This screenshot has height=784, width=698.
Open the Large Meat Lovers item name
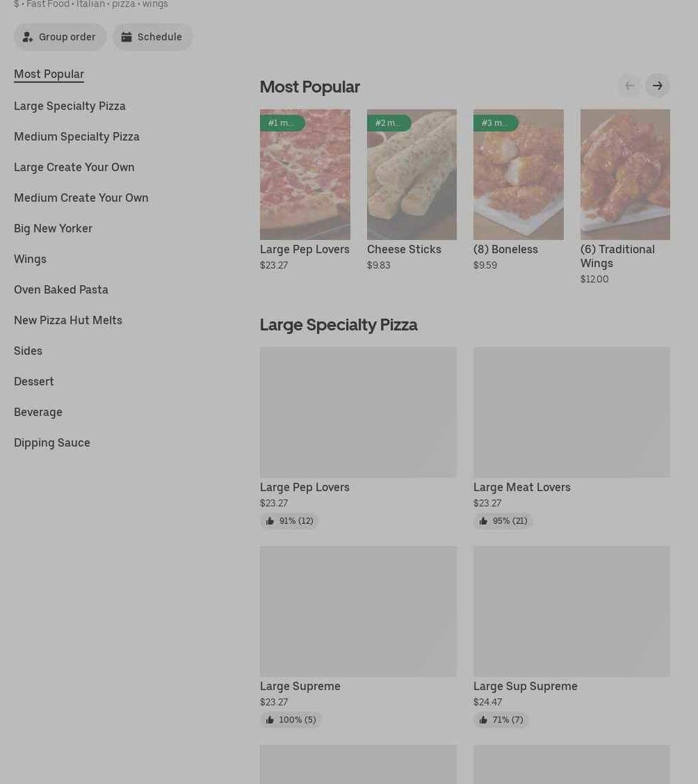[x=522, y=487]
